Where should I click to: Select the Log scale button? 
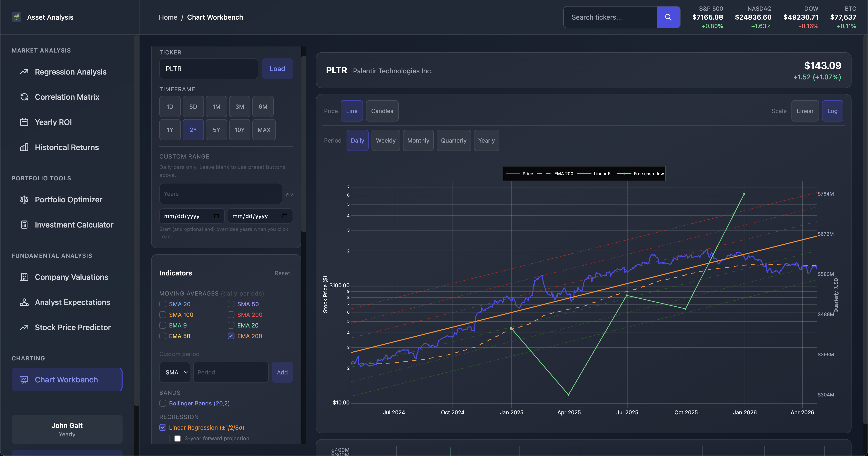(832, 111)
